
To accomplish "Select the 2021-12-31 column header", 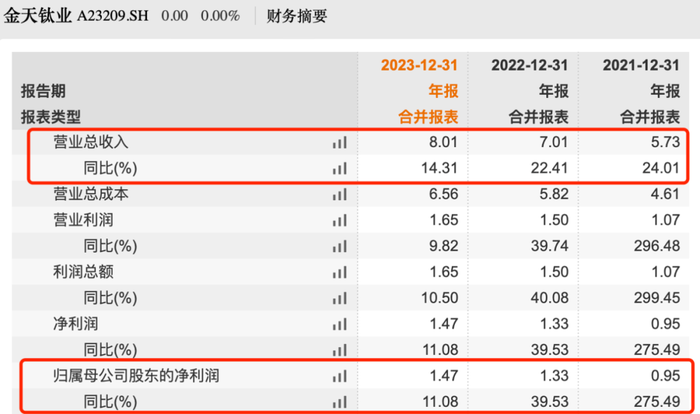I will (641, 65).
